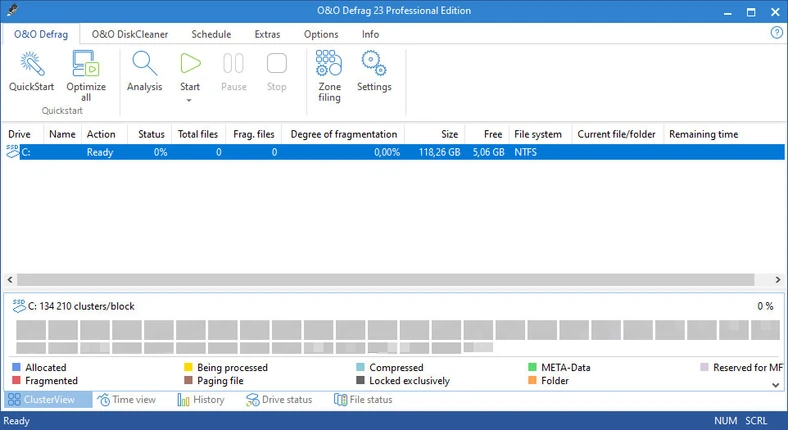This screenshot has width=788, height=430.
Task: Click the drive list horizontal scrollbar thumb
Action: tap(385, 279)
